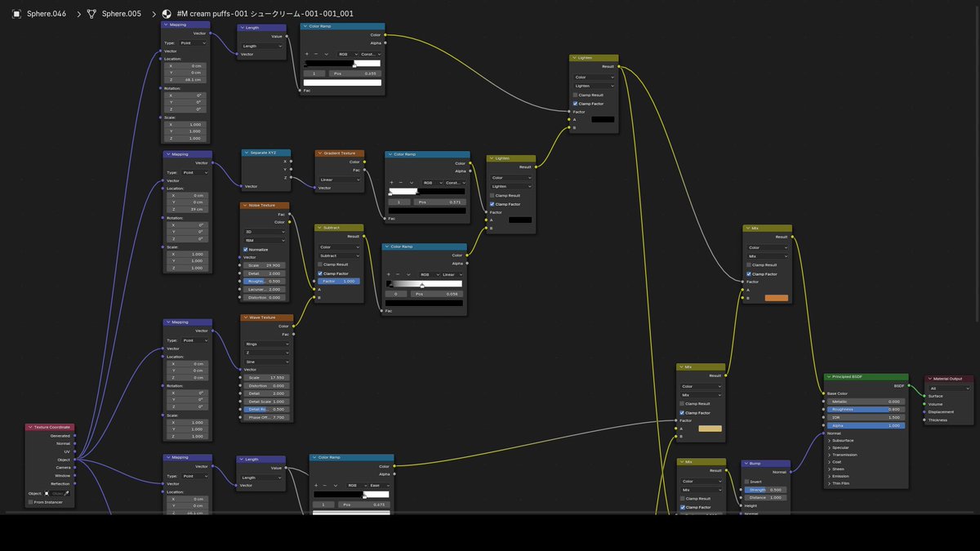The width and height of the screenshot is (980, 551).
Task: Toggle Clamp Factor in the Subtract node
Action: (320, 273)
